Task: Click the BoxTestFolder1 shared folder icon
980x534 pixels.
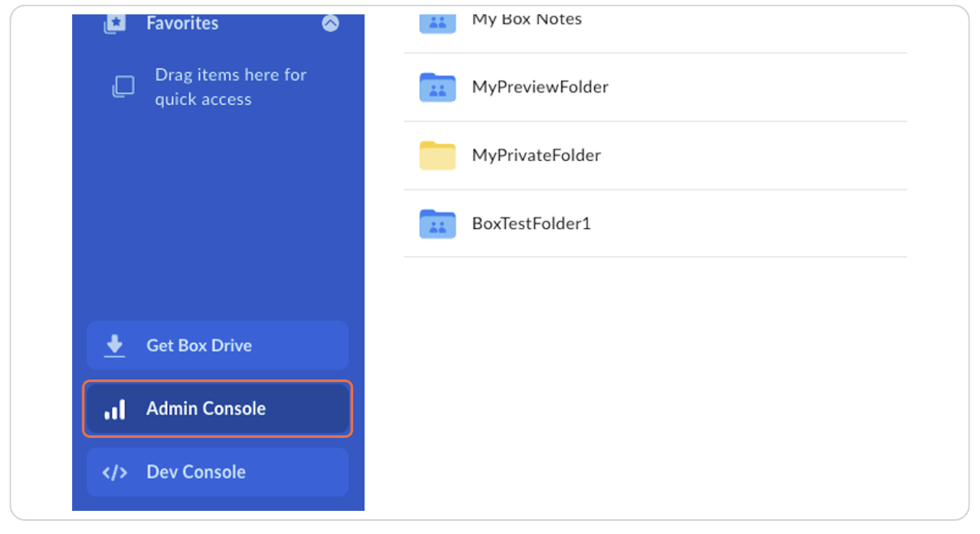Action: (437, 223)
